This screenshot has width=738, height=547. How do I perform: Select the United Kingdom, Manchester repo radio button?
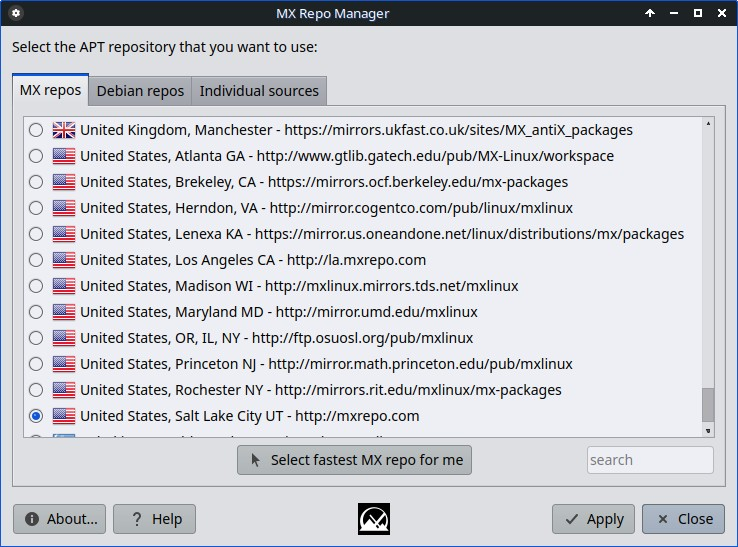36,130
